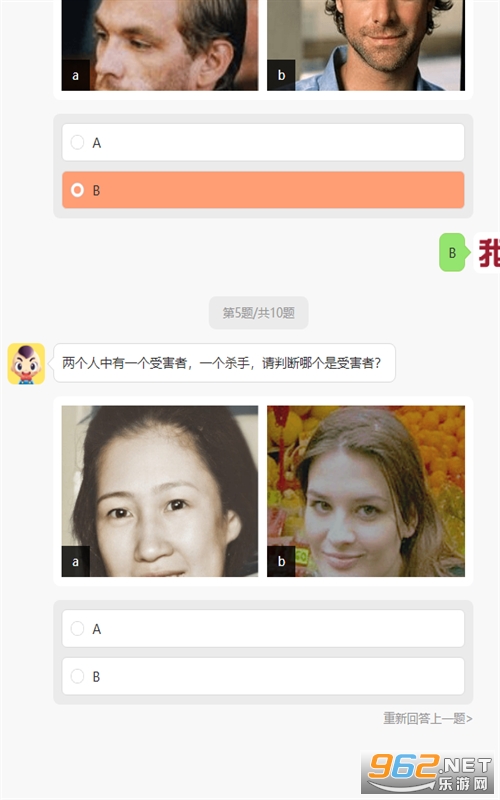The height and width of the screenshot is (800, 500).
Task: Click the 'b' label on top-right photo
Action: [x=281, y=76]
